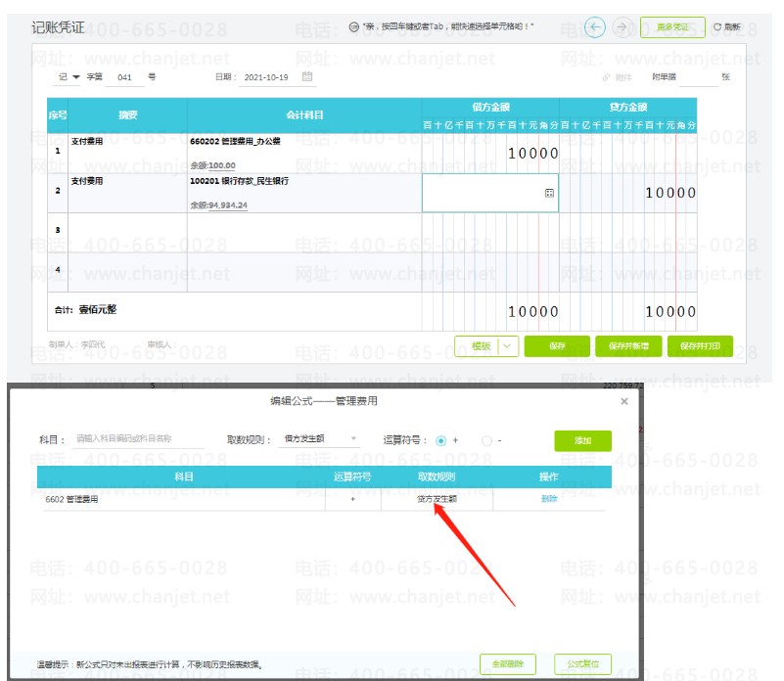Click the 附单据 count input field
Screen dimensions: 784x681
pyautogui.click(x=698, y=77)
